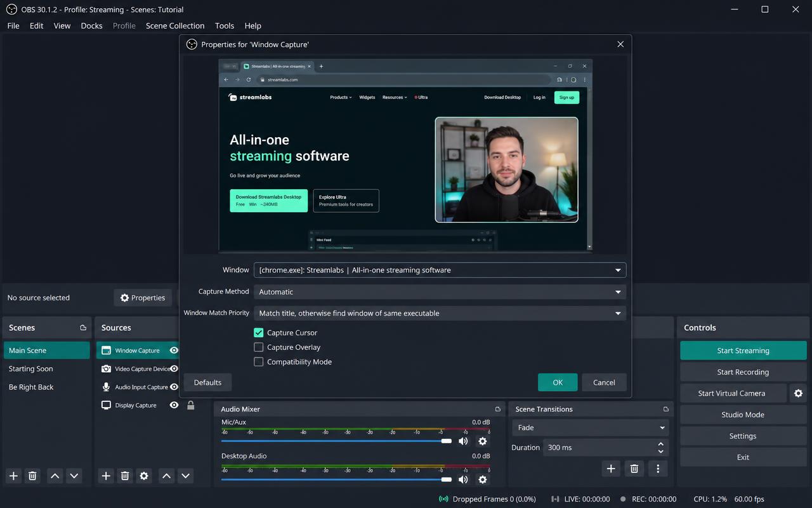The image size is (812, 508).
Task: Select the Be Right Back scene
Action: tap(46, 387)
